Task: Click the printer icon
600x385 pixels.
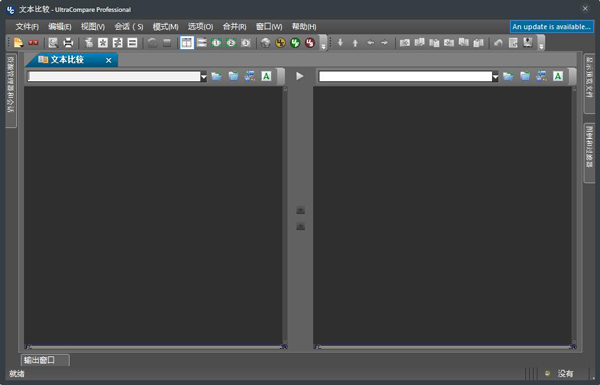Action: [68, 42]
